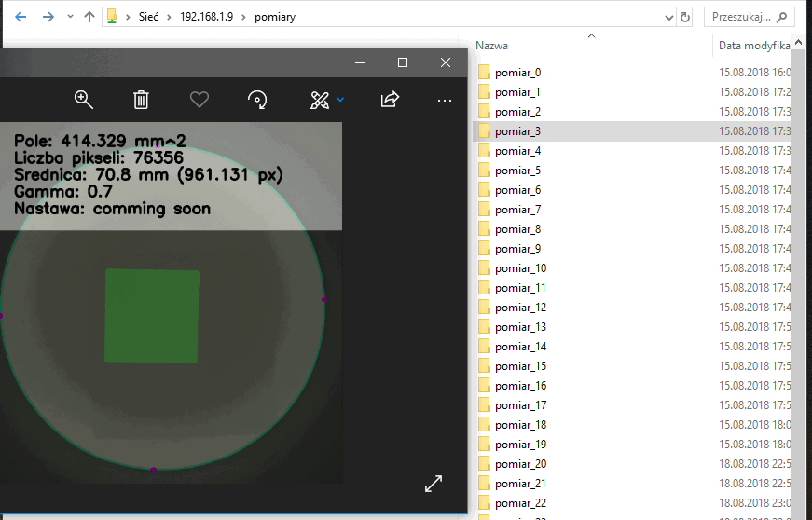Select folder pomiar_12
Screen dimensions: 812x520
[x=520, y=308]
